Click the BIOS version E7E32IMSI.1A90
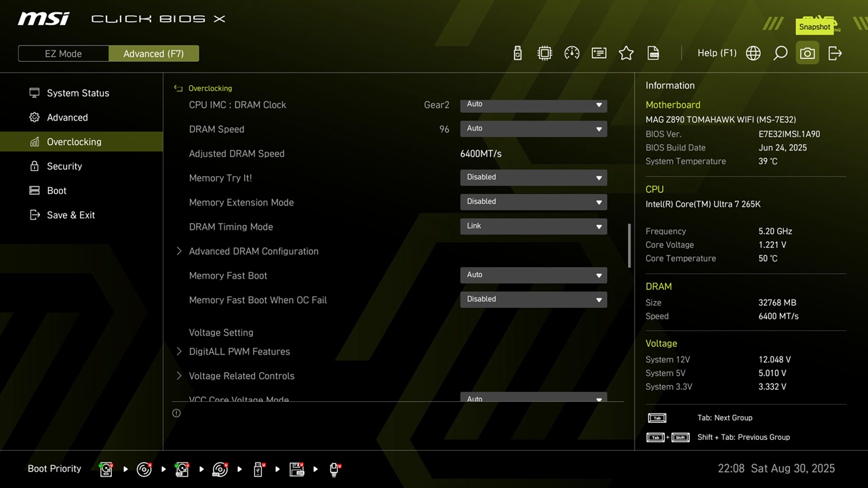This screenshot has width=868, height=488. tap(789, 134)
